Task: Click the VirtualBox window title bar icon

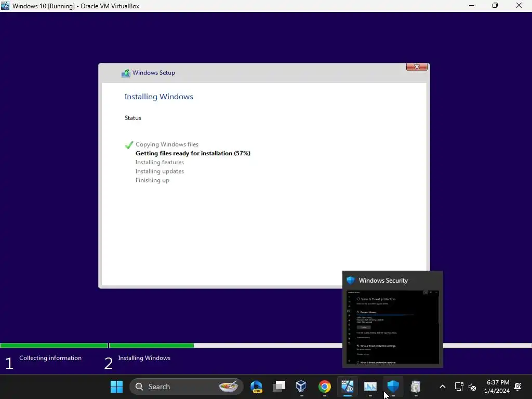Action: [5, 6]
